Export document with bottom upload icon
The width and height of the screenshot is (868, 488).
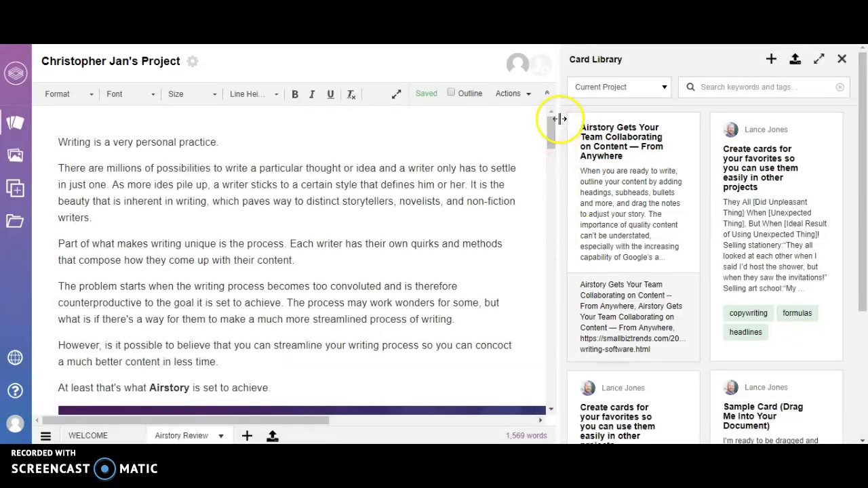[x=273, y=436]
